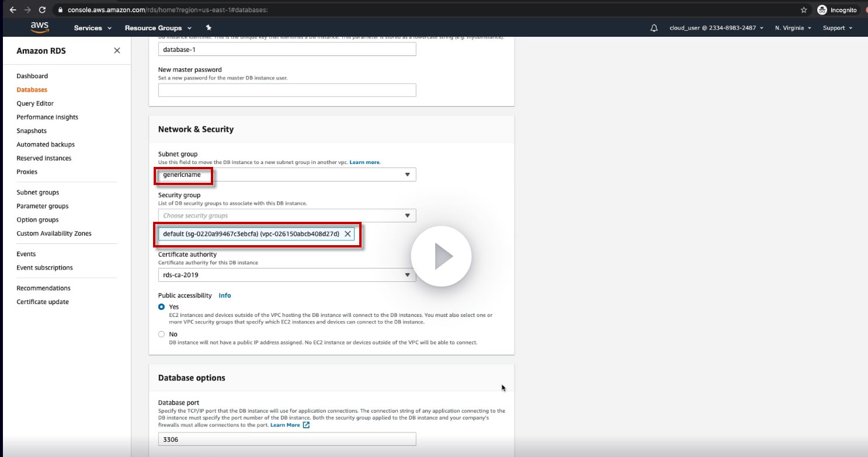Open Query Editor in the sidebar
868x457 pixels.
[x=35, y=103]
